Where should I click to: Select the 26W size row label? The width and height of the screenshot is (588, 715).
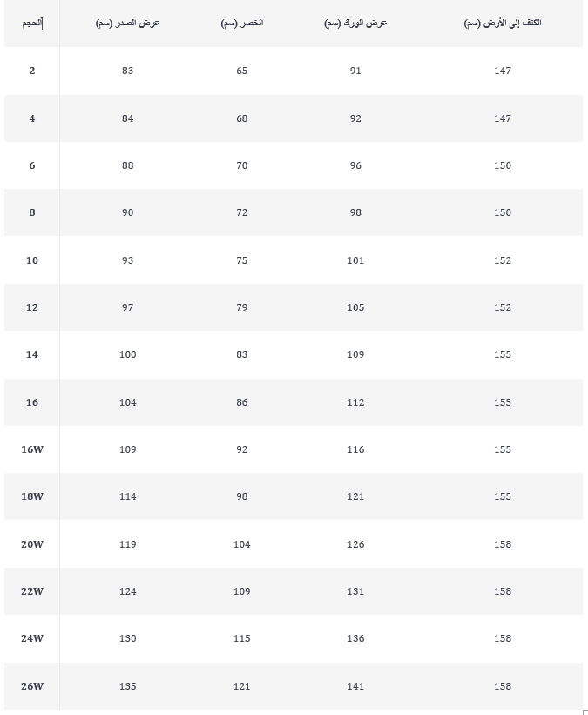click(x=32, y=686)
